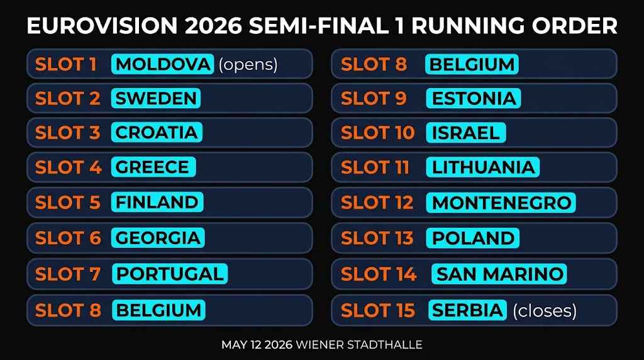Select the SWEDEN entry in slot 2

click(156, 98)
